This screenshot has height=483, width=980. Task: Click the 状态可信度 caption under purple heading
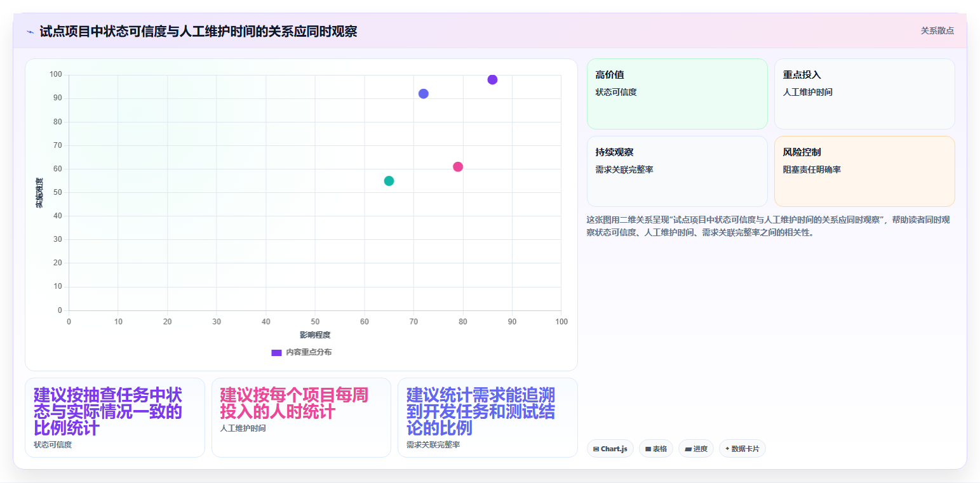(53, 445)
